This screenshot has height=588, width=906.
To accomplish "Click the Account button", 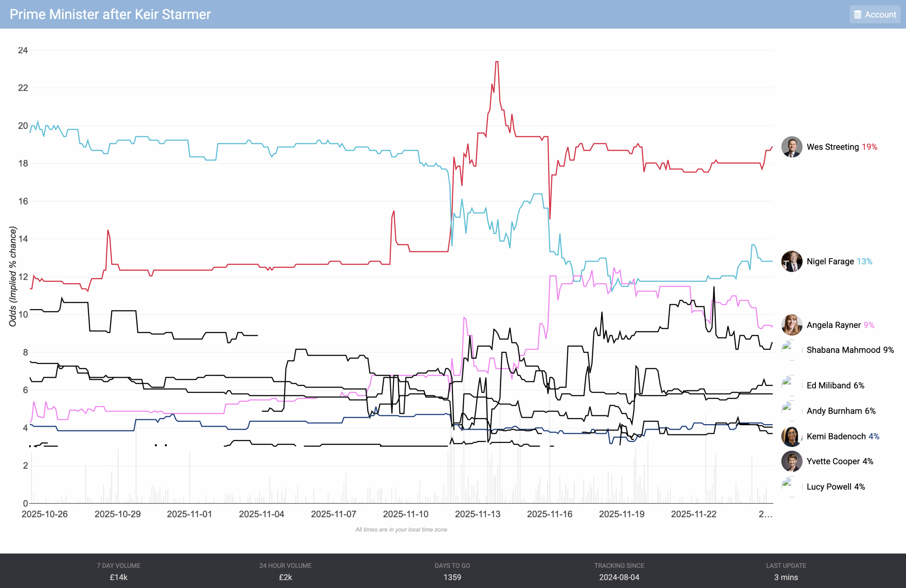I will [875, 15].
